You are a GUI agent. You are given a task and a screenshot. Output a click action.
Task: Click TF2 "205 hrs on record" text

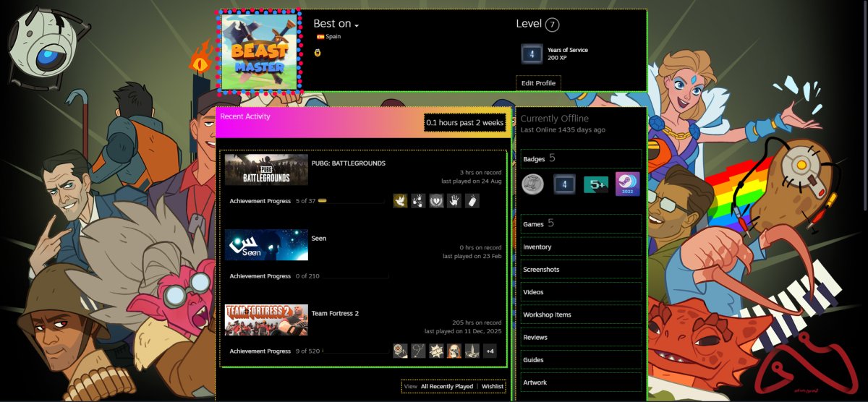[x=477, y=322]
